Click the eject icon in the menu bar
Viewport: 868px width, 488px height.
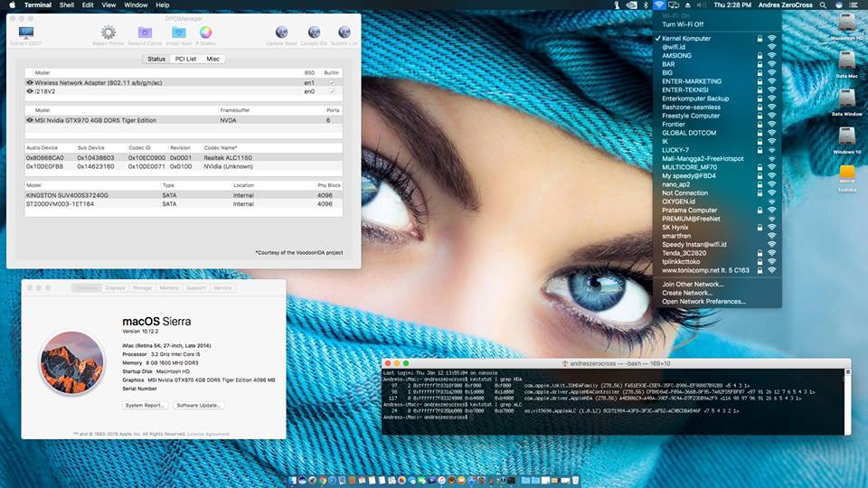coord(688,5)
